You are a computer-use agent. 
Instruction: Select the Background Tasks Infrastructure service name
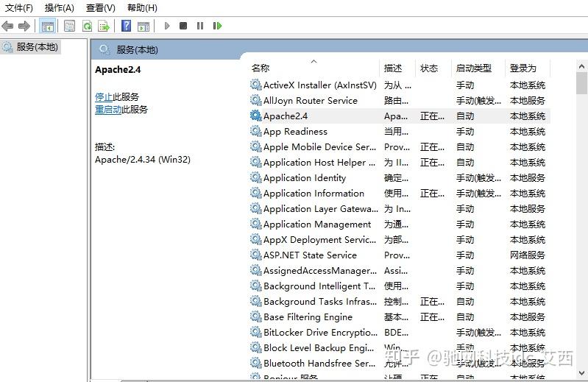tap(320, 301)
